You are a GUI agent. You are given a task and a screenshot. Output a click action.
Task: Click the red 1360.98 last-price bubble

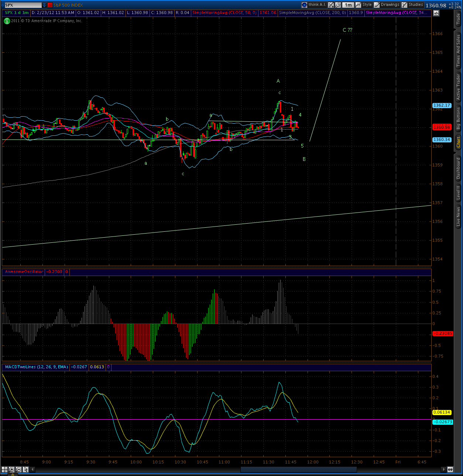click(x=442, y=127)
